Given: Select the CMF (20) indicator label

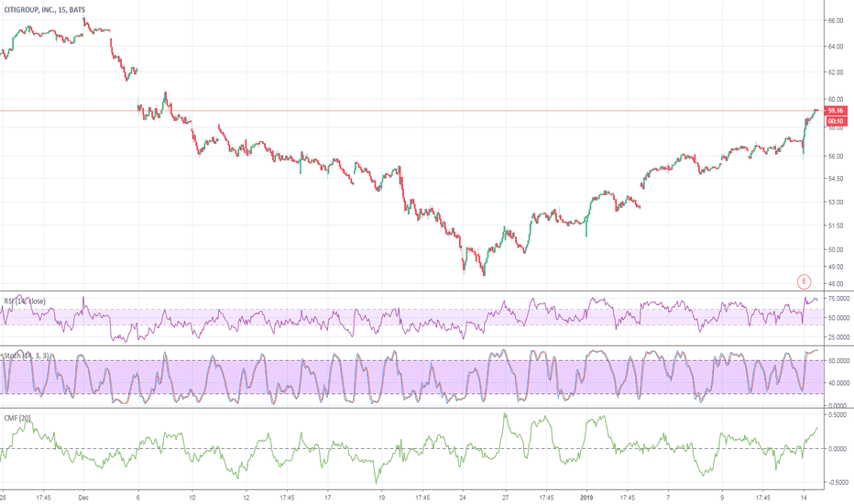Looking at the screenshot, I should (x=17, y=418).
